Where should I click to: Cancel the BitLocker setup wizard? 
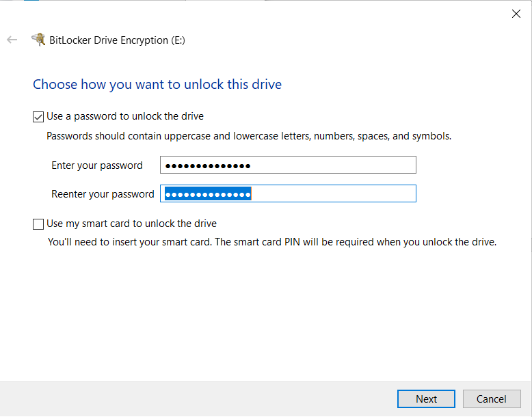click(491, 399)
